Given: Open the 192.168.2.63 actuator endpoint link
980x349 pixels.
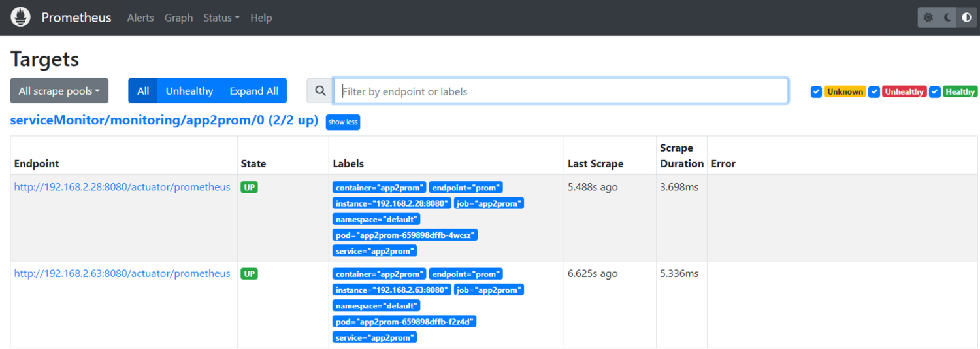Looking at the screenshot, I should pyautogui.click(x=122, y=273).
